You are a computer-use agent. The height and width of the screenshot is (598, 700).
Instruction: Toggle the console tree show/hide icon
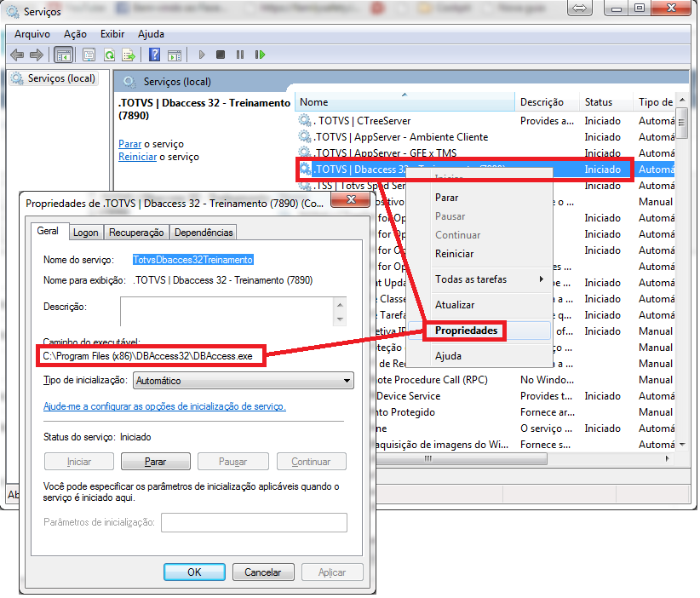[63, 55]
